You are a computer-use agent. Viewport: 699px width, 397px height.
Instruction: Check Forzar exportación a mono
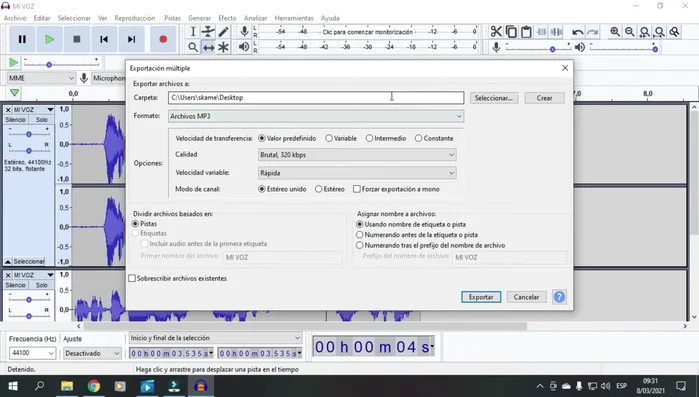pos(396,189)
